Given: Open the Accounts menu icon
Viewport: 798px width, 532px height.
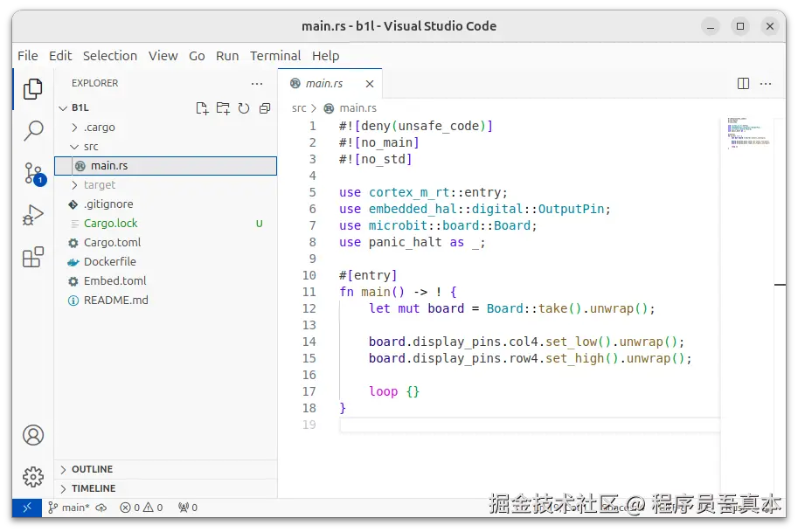Looking at the screenshot, I should pos(33,435).
